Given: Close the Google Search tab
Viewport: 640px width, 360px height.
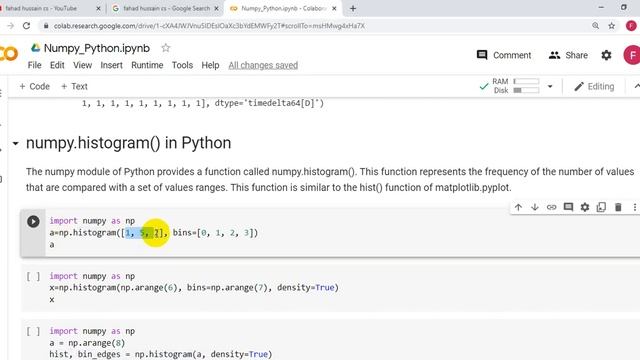Looking at the screenshot, I should pyautogui.click(x=216, y=8).
